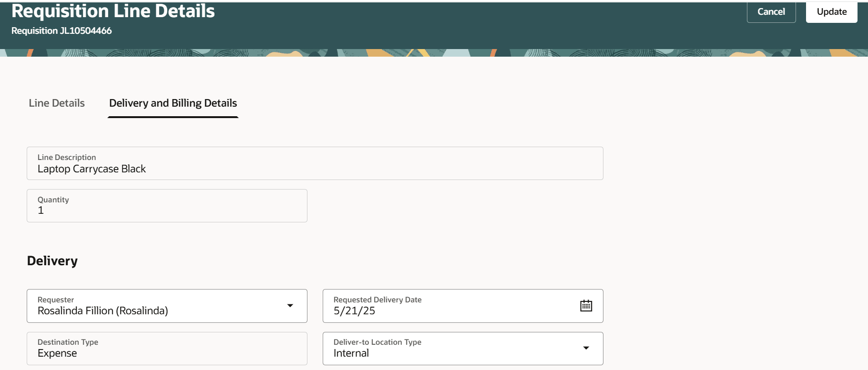Open the Requested Delivery Date calendar picker
This screenshot has height=370, width=868.
point(586,306)
